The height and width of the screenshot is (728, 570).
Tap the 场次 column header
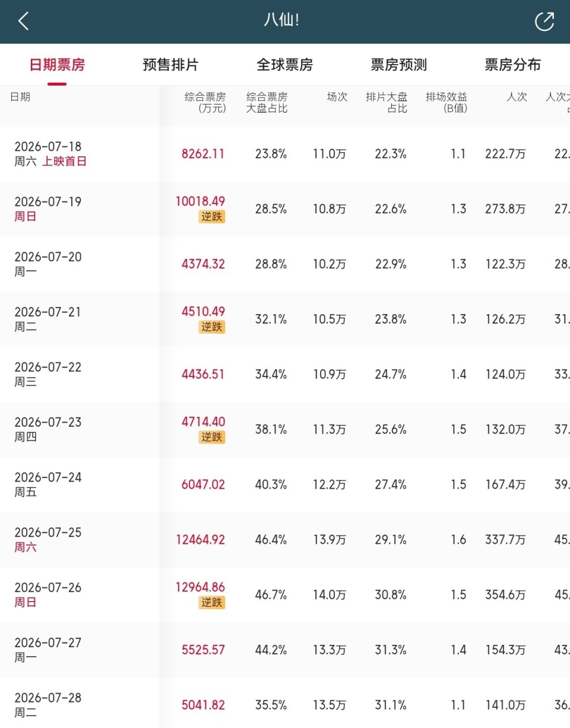337,97
